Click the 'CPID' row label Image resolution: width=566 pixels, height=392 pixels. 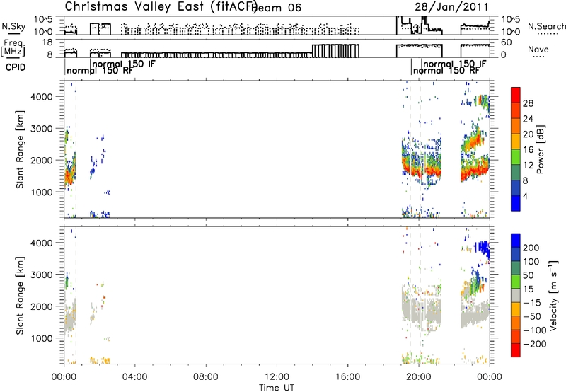coord(16,67)
